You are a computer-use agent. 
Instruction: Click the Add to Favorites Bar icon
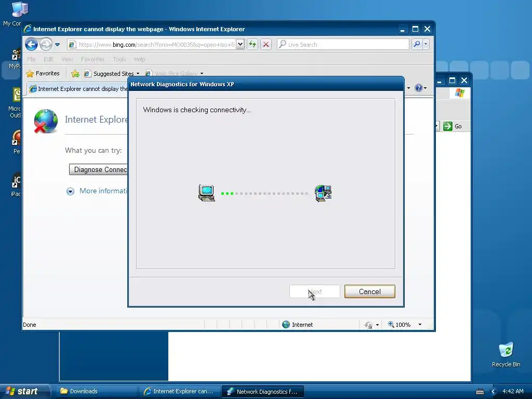(75, 73)
